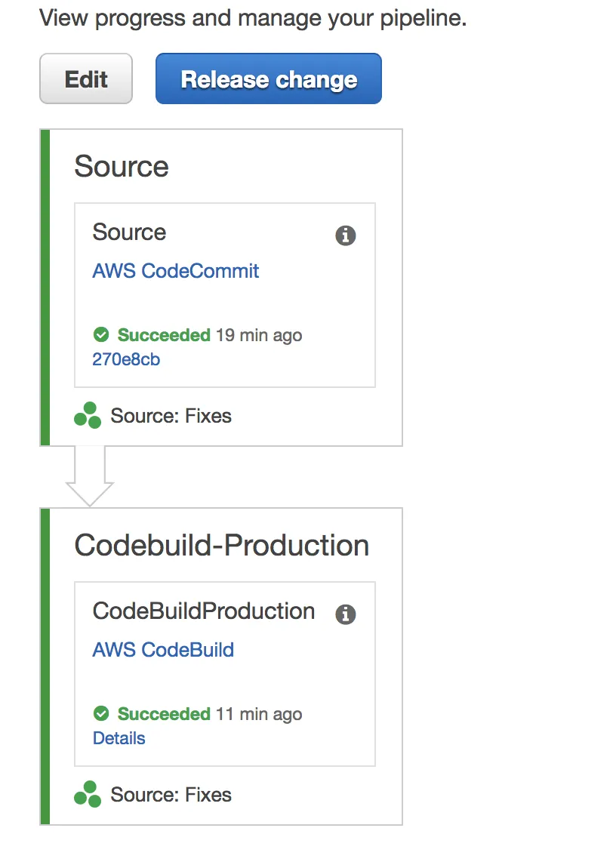
Task: Click the Succeeded status from 19 min ago
Action: pos(164,335)
